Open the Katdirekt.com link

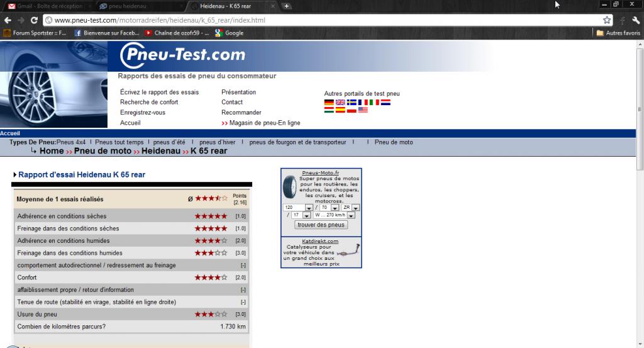320,241
